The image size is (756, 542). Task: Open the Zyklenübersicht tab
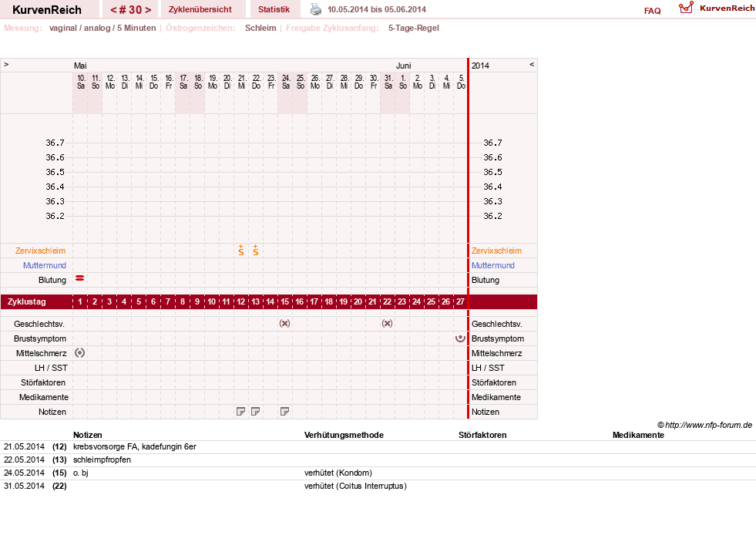point(200,9)
